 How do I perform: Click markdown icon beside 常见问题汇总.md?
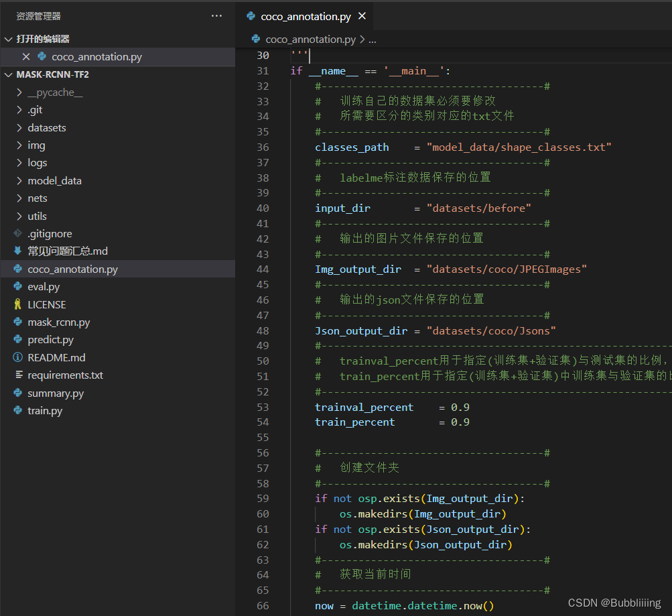18,251
